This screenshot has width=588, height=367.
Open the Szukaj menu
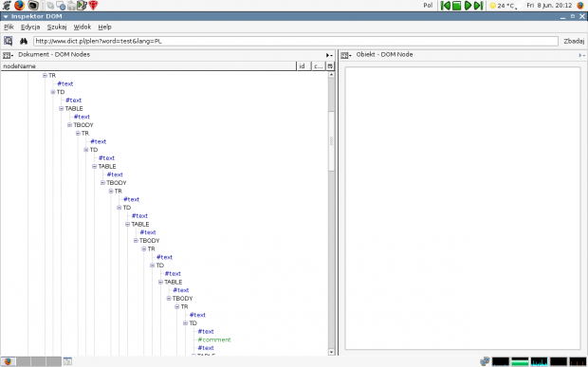coord(57,27)
